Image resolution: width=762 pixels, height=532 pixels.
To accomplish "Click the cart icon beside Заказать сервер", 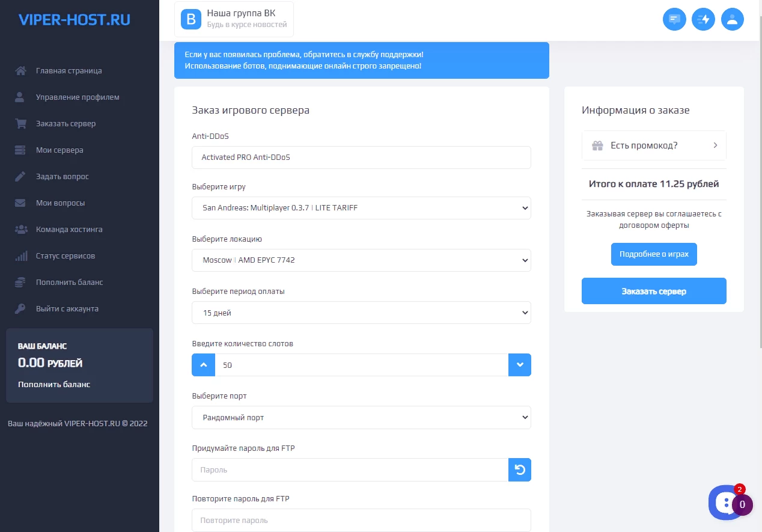I will (x=21, y=124).
